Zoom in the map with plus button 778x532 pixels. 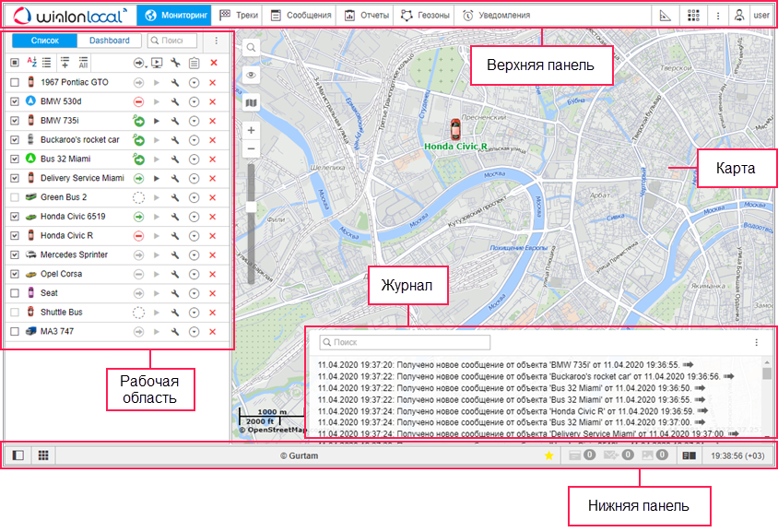click(251, 130)
